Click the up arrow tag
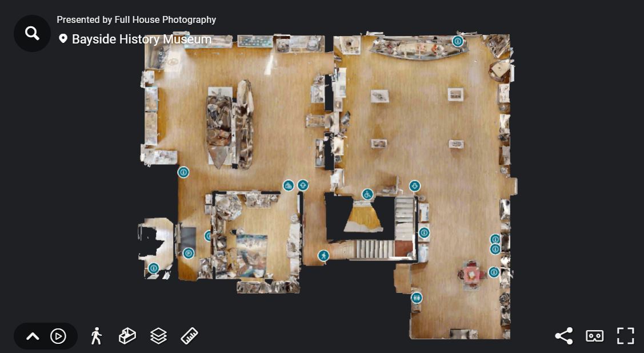 [x=303, y=185]
